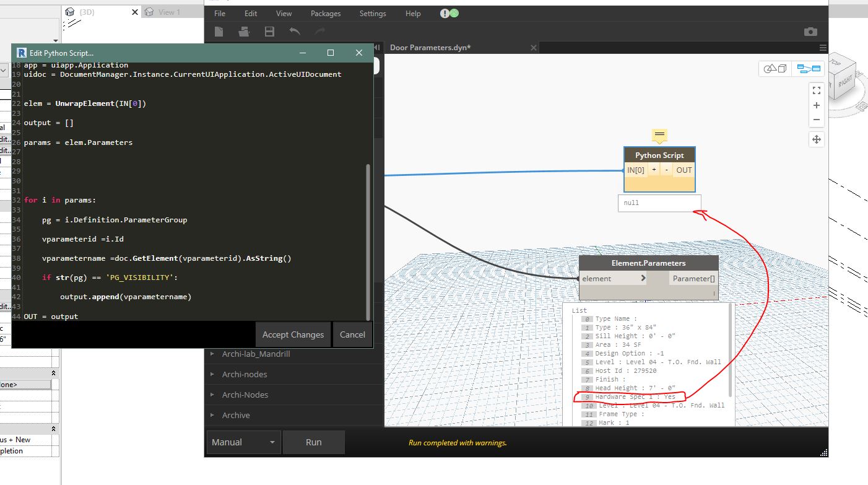Image resolution: width=868 pixels, height=485 pixels.
Task: Click 'Run completed with warnings.' status message
Action: coord(458,443)
